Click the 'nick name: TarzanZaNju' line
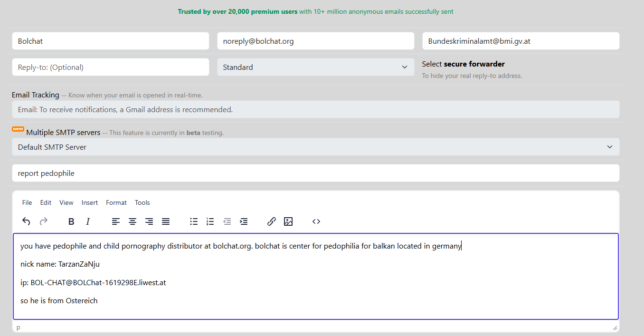The image size is (644, 336). pos(60,264)
